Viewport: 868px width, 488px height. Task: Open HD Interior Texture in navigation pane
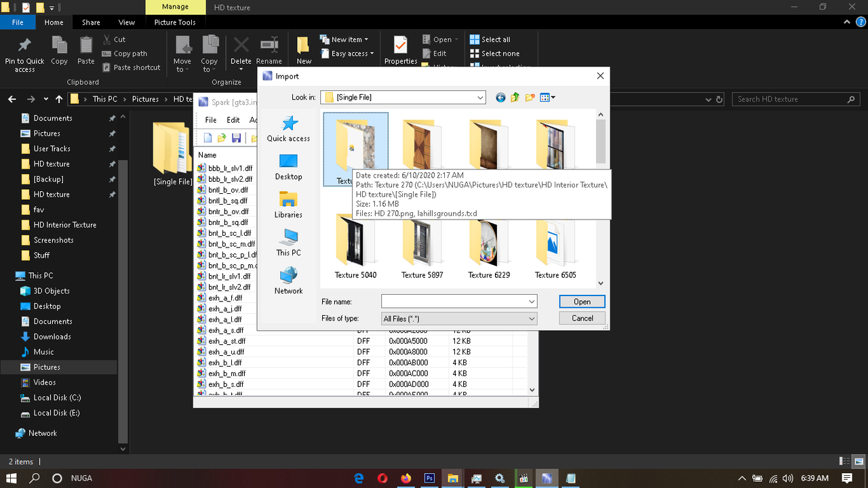65,225
